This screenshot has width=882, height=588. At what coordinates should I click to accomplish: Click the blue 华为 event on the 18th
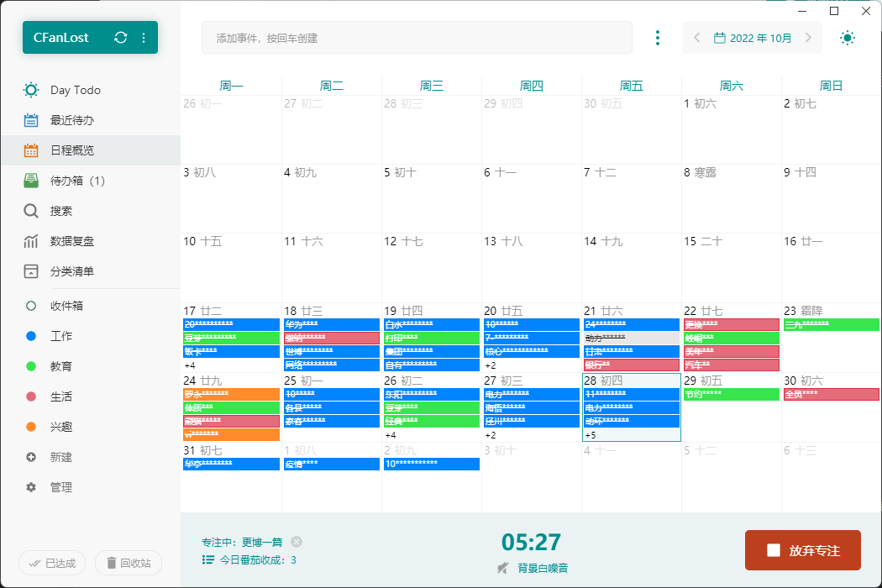(x=331, y=324)
